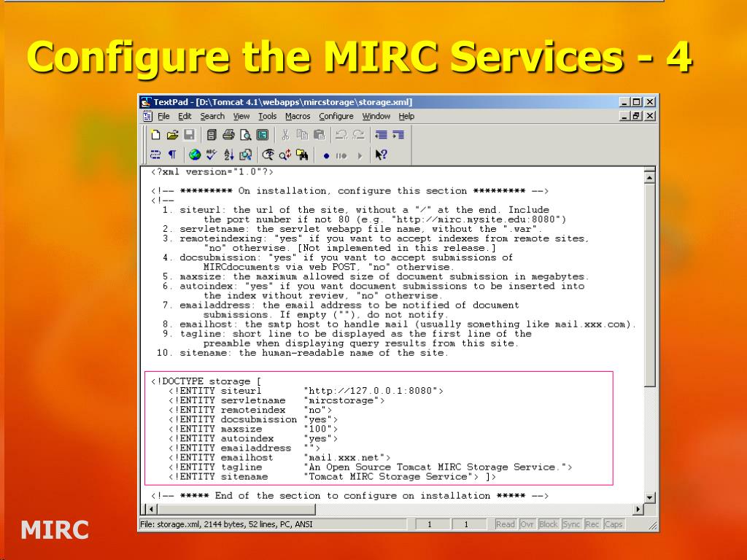Click the Play Macro triangle icon
747x560 pixels.
pos(360,156)
